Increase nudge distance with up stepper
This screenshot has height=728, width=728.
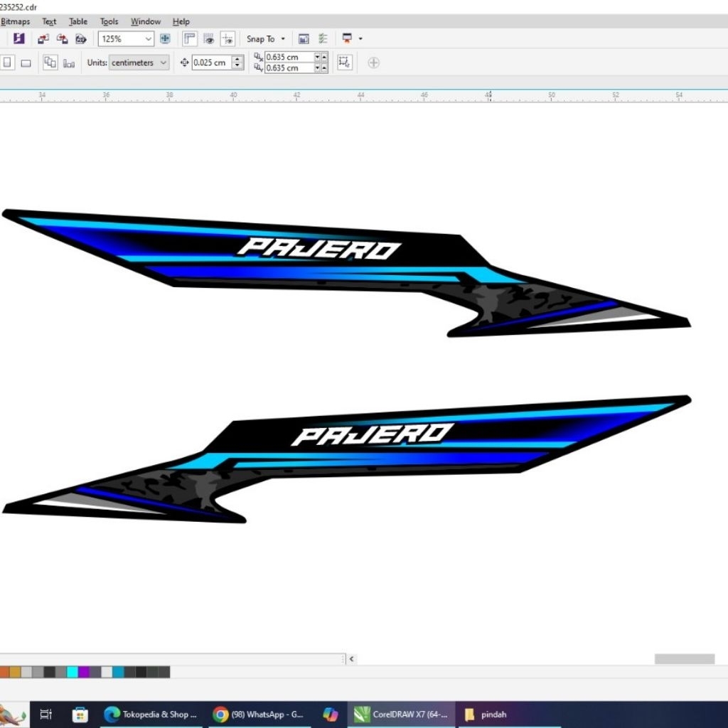tap(237, 59)
